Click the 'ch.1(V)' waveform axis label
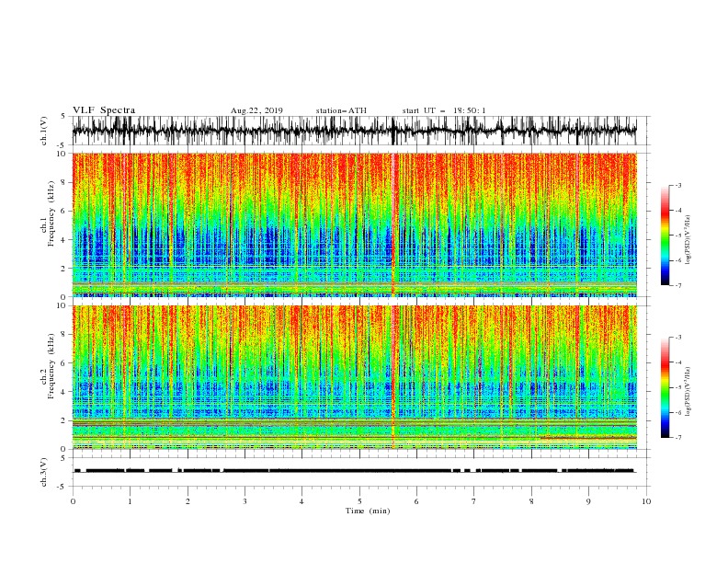 coord(44,131)
